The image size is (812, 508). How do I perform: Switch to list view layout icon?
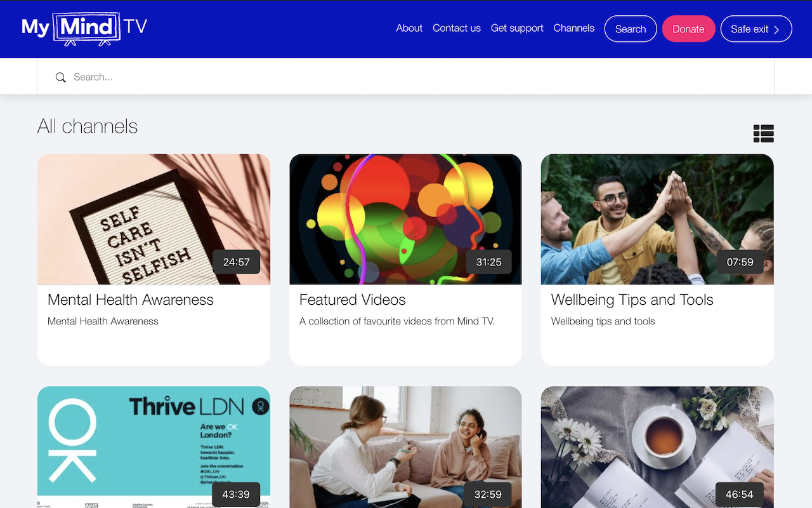pos(763,133)
